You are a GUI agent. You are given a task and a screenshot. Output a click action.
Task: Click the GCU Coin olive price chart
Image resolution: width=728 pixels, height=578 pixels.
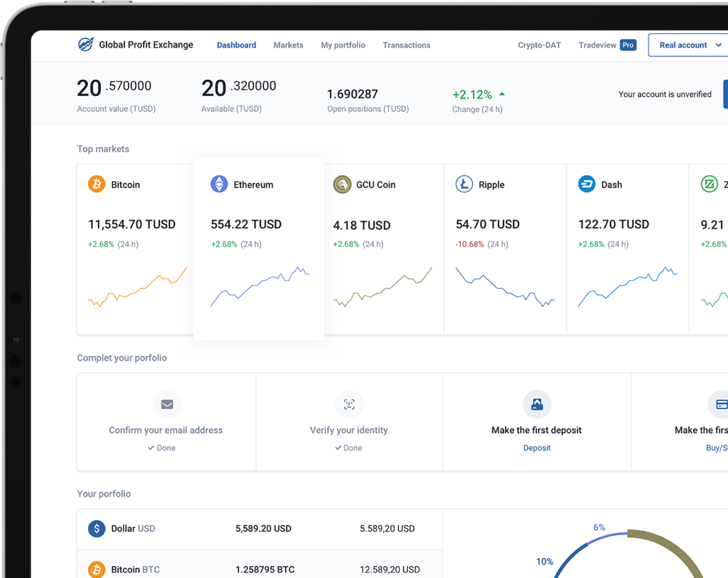coord(383,287)
